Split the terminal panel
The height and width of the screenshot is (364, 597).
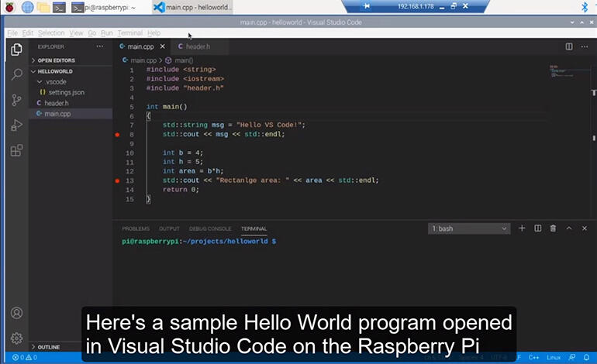(x=537, y=228)
